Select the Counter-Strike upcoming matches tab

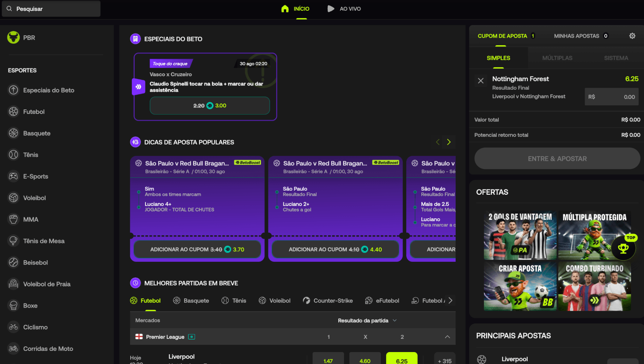pyautogui.click(x=328, y=300)
